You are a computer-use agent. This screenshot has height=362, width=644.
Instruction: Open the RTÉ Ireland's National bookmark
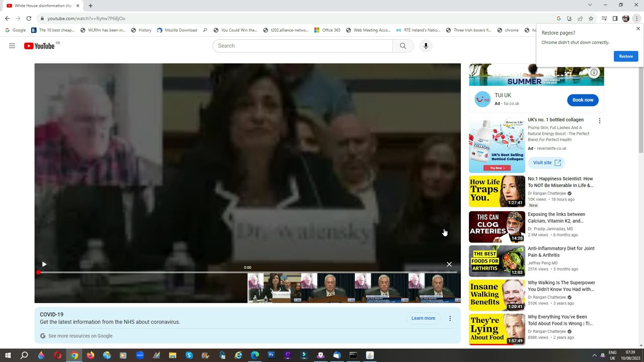[x=418, y=30]
